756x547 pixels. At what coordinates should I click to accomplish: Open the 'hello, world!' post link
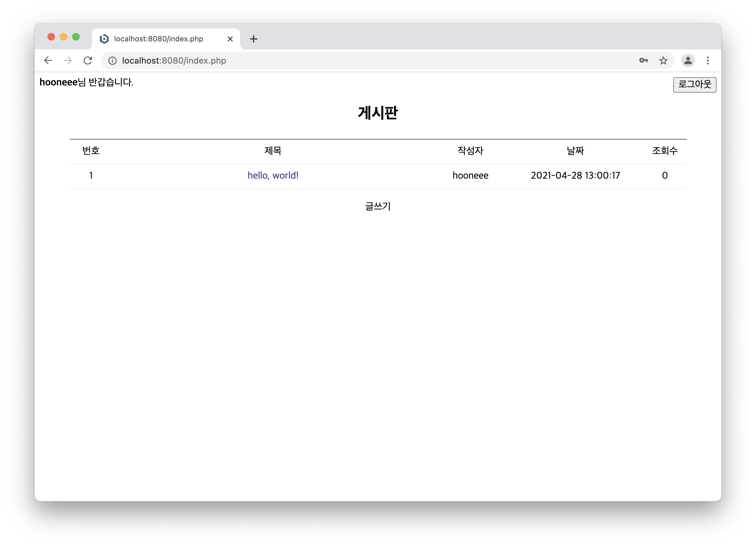[273, 175]
